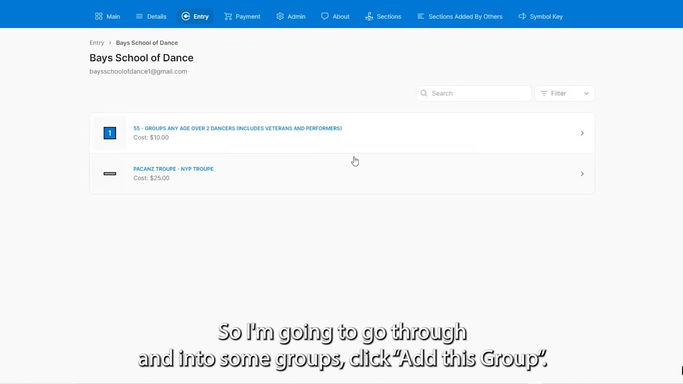Open the Sections menu item

click(x=383, y=17)
